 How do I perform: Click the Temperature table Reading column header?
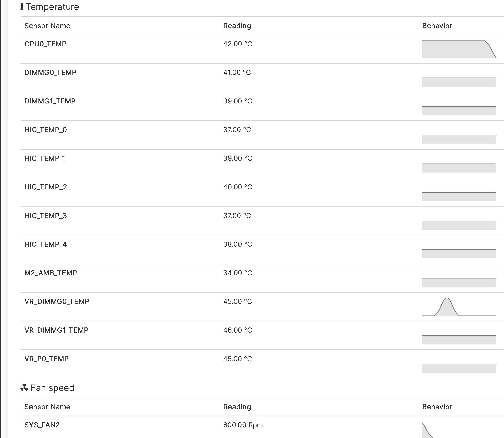tap(237, 26)
